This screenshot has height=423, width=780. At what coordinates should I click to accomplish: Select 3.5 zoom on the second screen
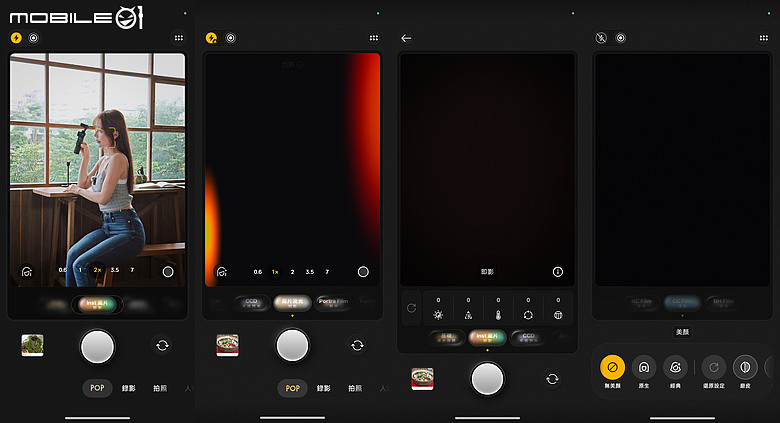coord(309,272)
